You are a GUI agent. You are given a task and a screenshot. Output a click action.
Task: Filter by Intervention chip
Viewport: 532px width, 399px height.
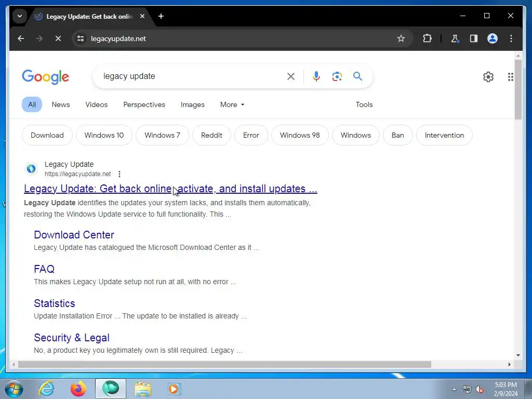point(445,135)
